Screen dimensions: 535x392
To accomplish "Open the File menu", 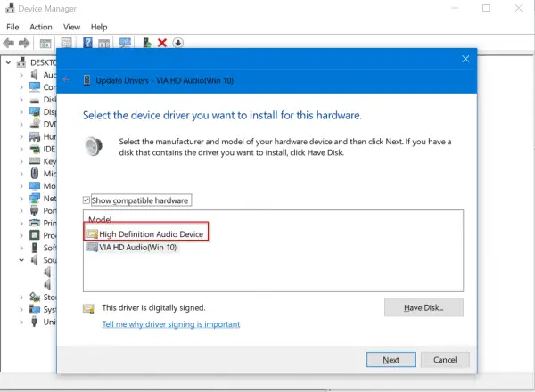I will [12, 27].
